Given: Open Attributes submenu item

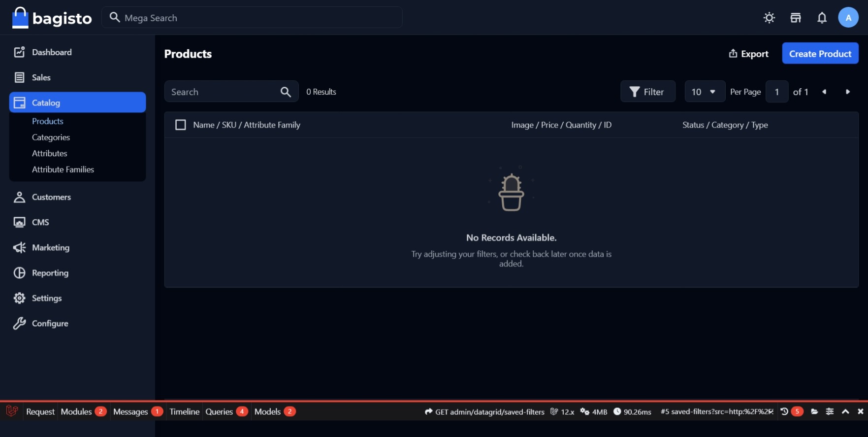Looking at the screenshot, I should coord(49,153).
